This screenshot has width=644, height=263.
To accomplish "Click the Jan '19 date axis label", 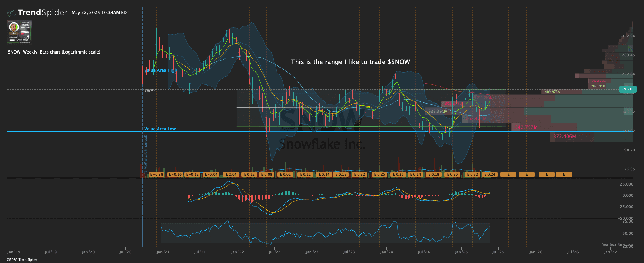I will click(x=14, y=252).
